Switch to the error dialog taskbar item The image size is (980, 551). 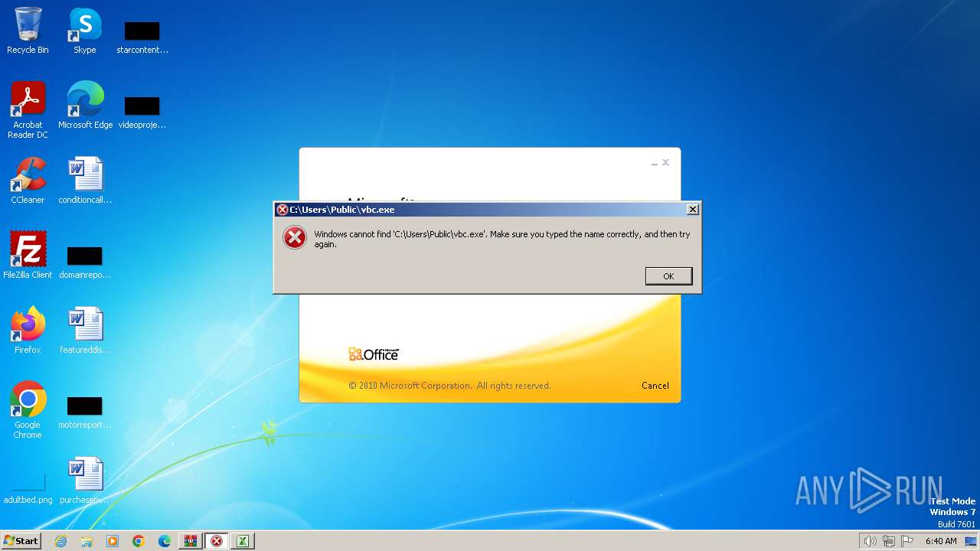pos(217,541)
